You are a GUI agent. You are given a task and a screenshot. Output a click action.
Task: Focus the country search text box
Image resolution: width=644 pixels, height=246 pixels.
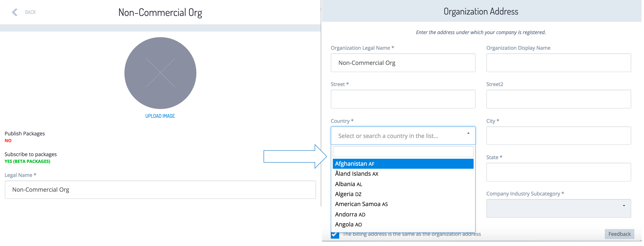(403, 152)
